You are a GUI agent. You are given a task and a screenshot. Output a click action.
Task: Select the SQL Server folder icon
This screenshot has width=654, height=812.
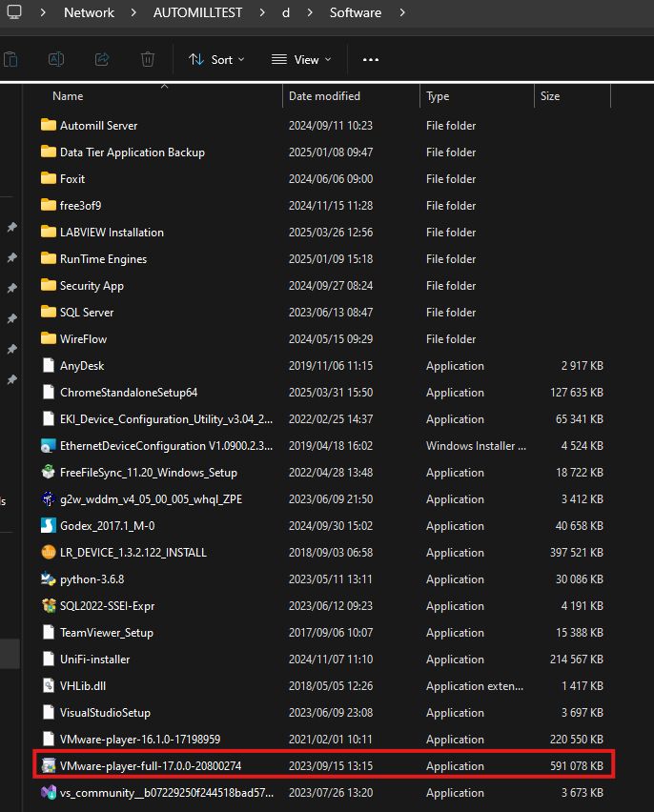pos(49,312)
